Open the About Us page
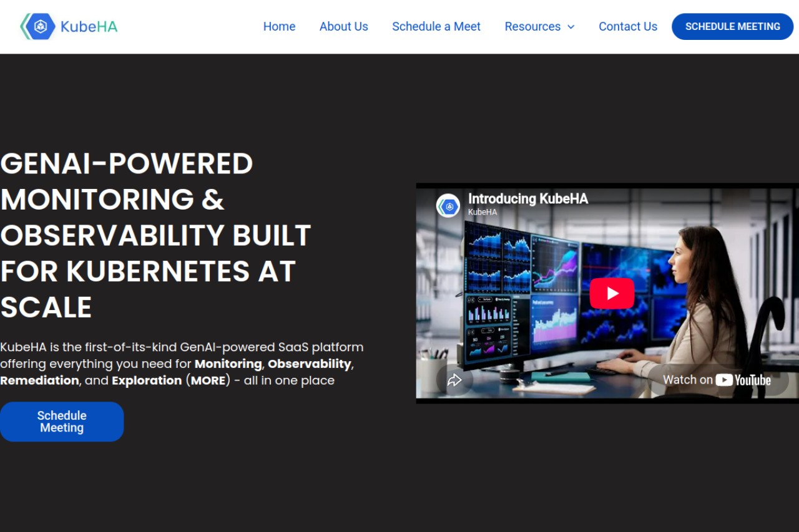799x532 pixels. point(344,27)
